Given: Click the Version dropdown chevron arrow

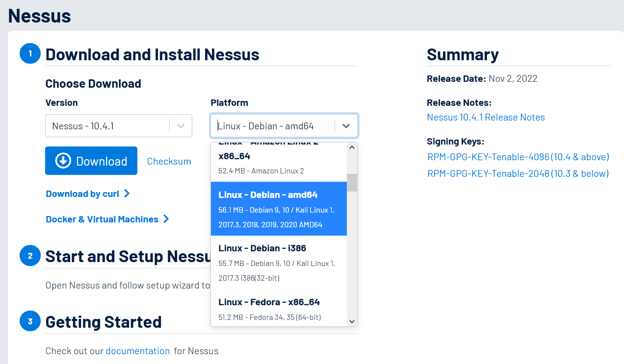Looking at the screenshot, I should (181, 126).
